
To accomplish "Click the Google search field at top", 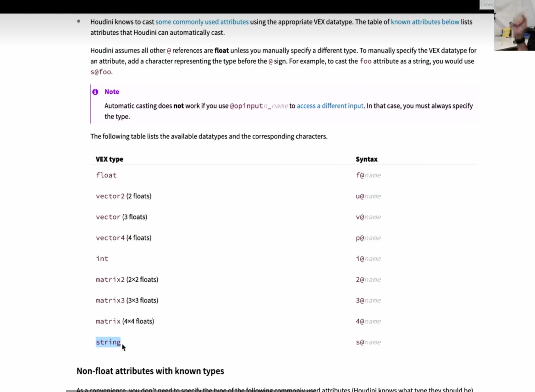I will click(487, 5).
